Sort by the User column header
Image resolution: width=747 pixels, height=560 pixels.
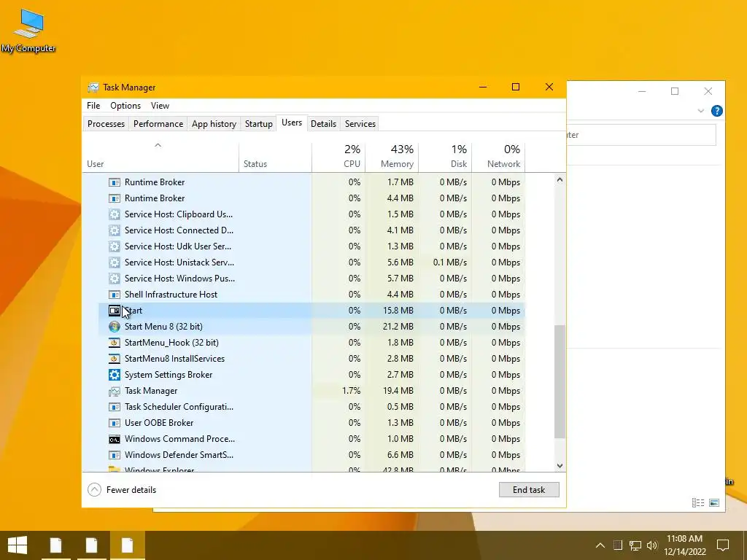click(x=160, y=157)
